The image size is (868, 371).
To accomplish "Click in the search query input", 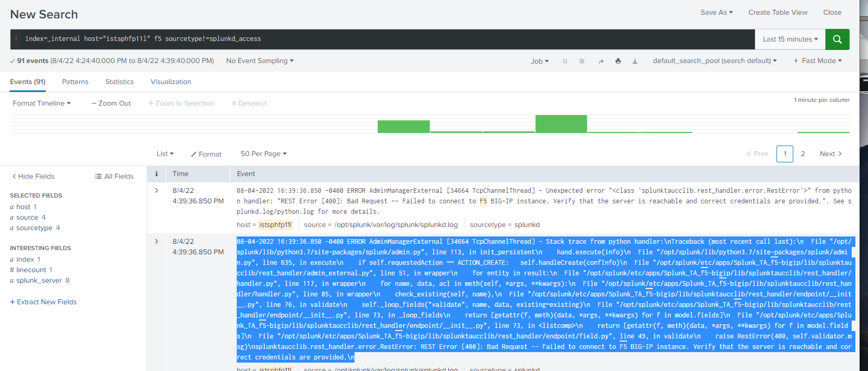I will [387, 39].
